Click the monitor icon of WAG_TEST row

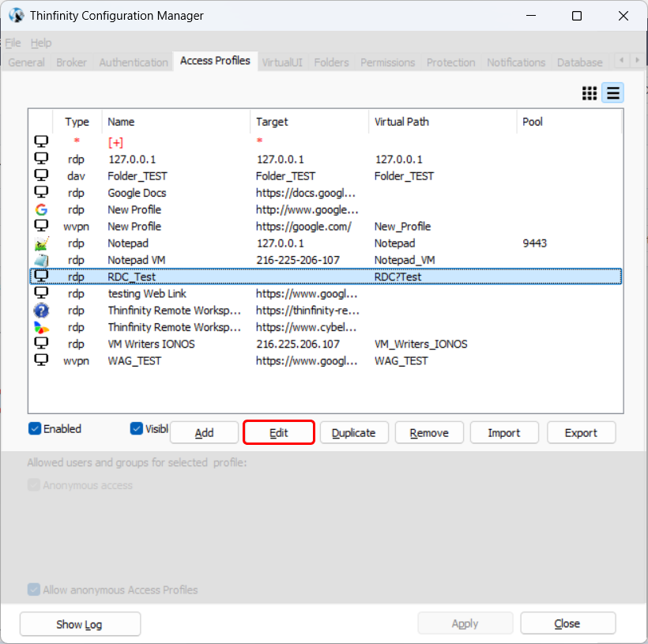click(41, 360)
